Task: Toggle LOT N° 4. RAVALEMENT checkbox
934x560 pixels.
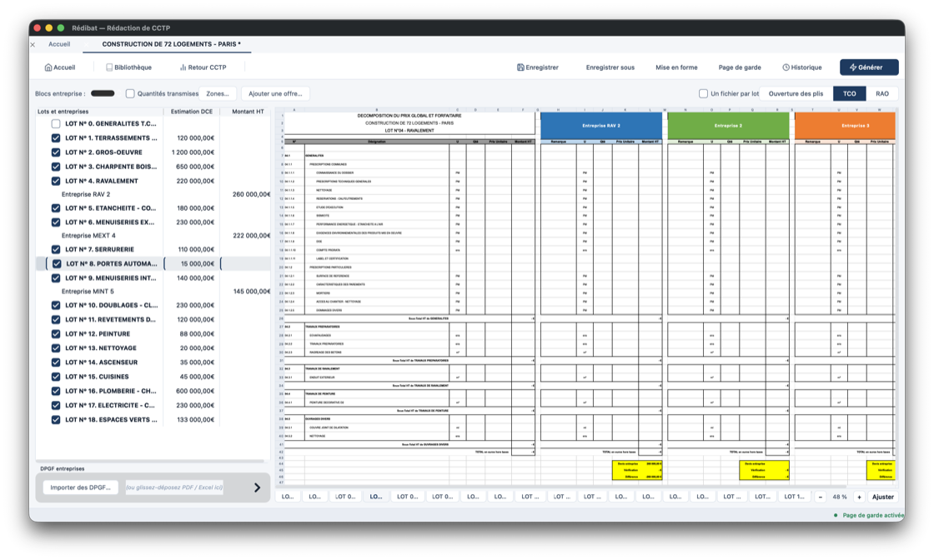Action: click(x=56, y=181)
